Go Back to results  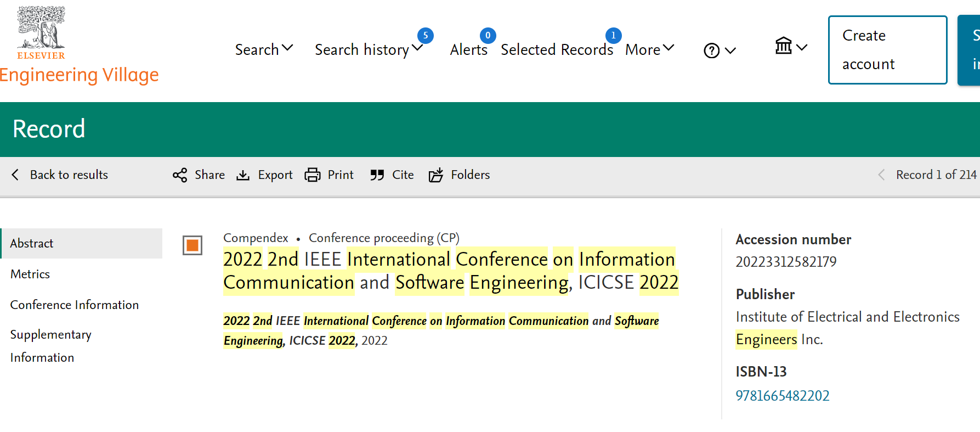tap(69, 175)
